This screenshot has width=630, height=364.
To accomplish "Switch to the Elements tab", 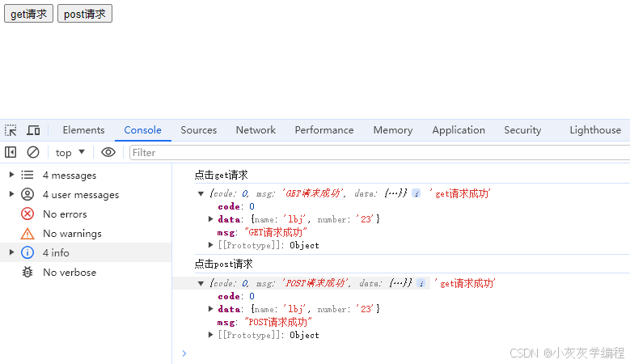I will point(83,130).
